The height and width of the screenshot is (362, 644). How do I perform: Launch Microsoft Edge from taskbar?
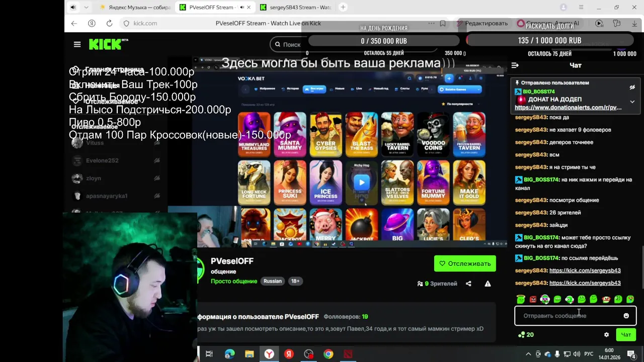pyautogui.click(x=229, y=354)
